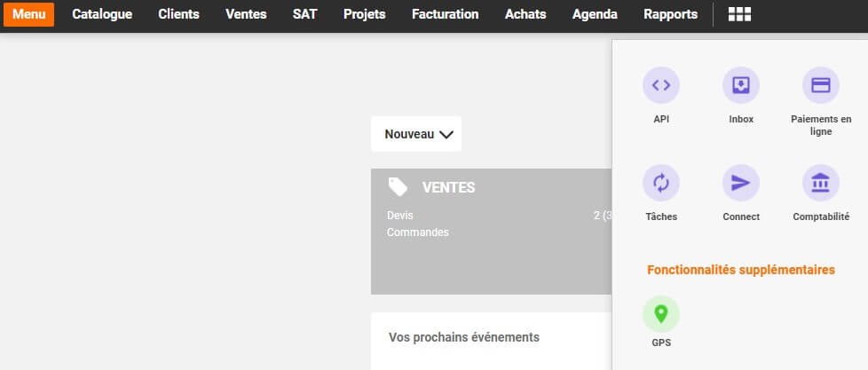Open the GPS location pin icon
Screen dimensions: 868x370
tap(660, 314)
